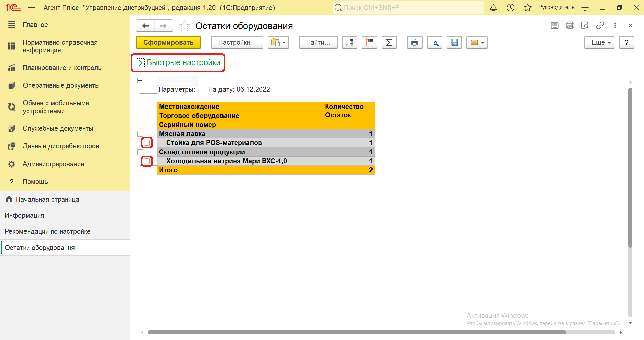Select Остатки оборудования tab in sidebar

(x=65, y=248)
